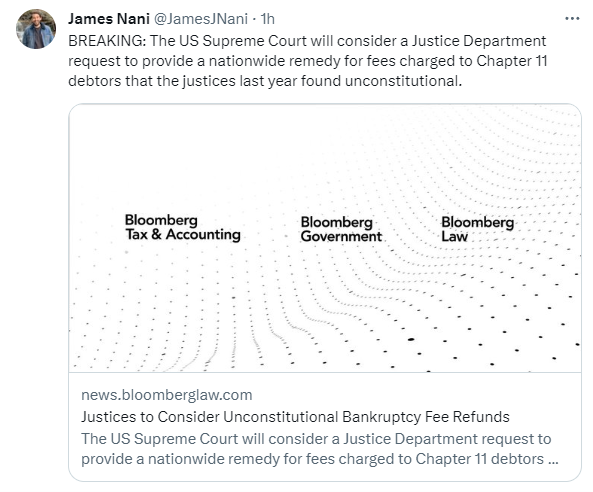Click the Bloomberg Tax & Accounting logo

click(183, 227)
